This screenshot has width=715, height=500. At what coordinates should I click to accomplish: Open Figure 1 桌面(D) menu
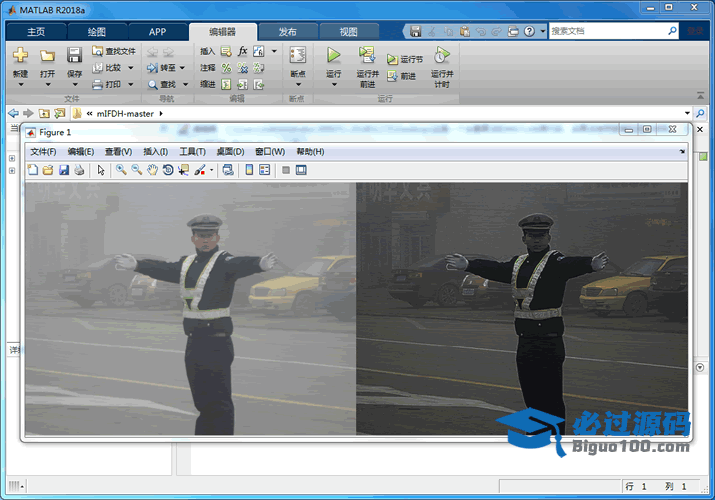pyautogui.click(x=230, y=152)
